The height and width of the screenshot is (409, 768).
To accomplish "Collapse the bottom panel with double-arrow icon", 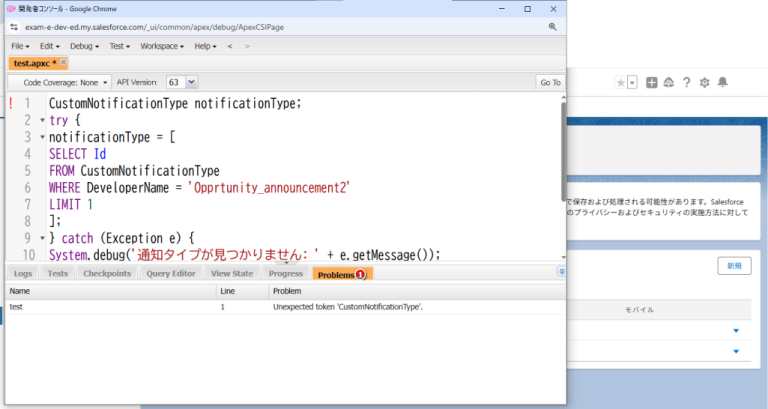I will click(561, 271).
